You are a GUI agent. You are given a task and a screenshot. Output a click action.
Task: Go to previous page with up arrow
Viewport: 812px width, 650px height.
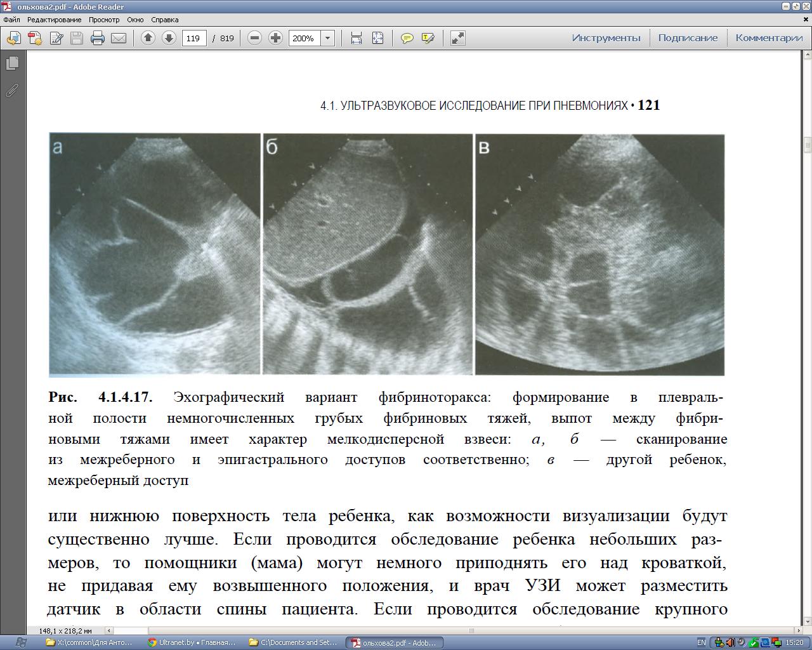(x=148, y=38)
